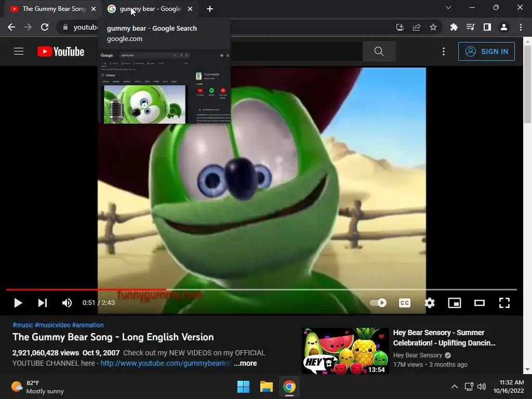Close the gummy bear Google tab
The image size is (532, 399).
pyautogui.click(x=190, y=9)
